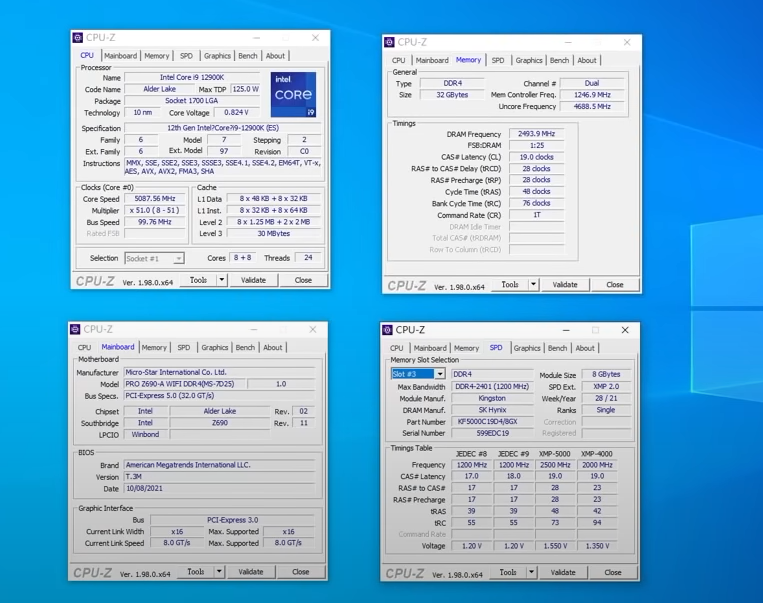Click the Tools button in the SPD window

click(x=508, y=572)
